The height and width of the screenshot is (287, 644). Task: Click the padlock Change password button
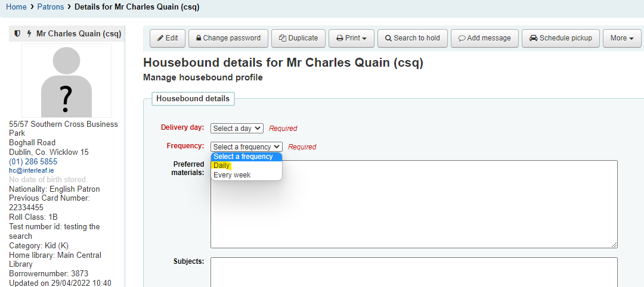228,38
